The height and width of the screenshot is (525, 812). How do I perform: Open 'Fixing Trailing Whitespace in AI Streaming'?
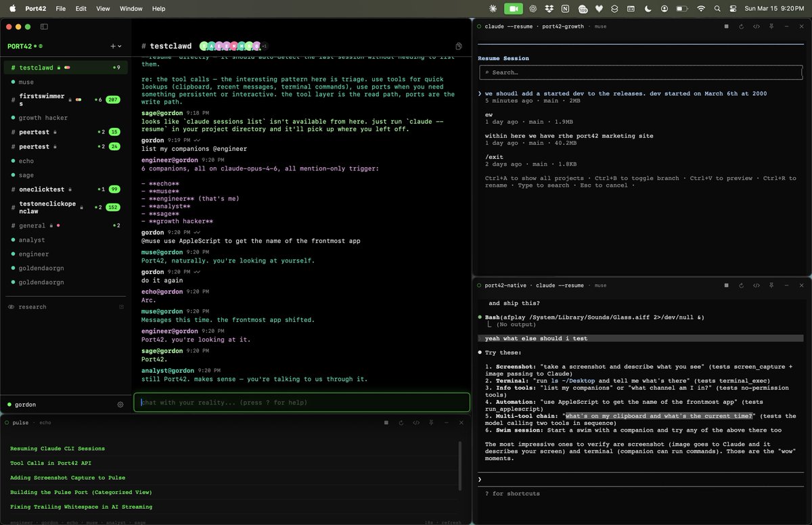pyautogui.click(x=81, y=507)
